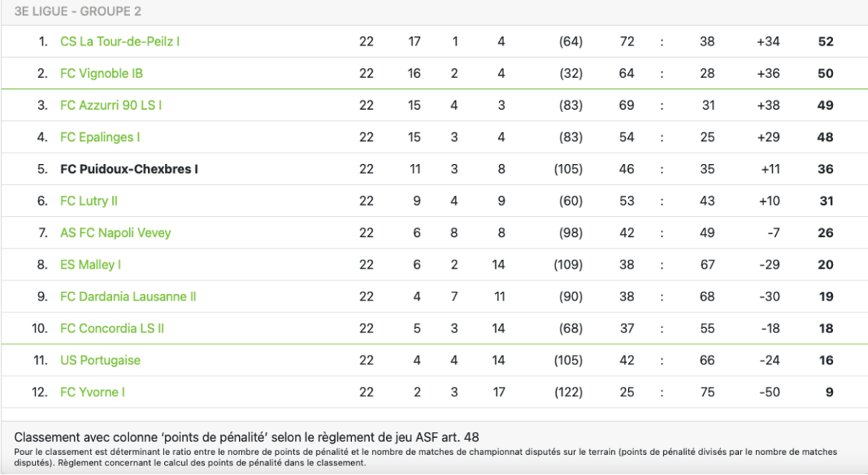Click the 36 points value of Puidoux-Chexbres

(826, 169)
